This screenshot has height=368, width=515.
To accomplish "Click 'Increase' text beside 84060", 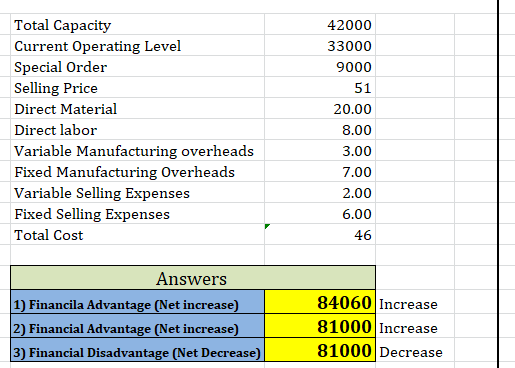I will 408,304.
